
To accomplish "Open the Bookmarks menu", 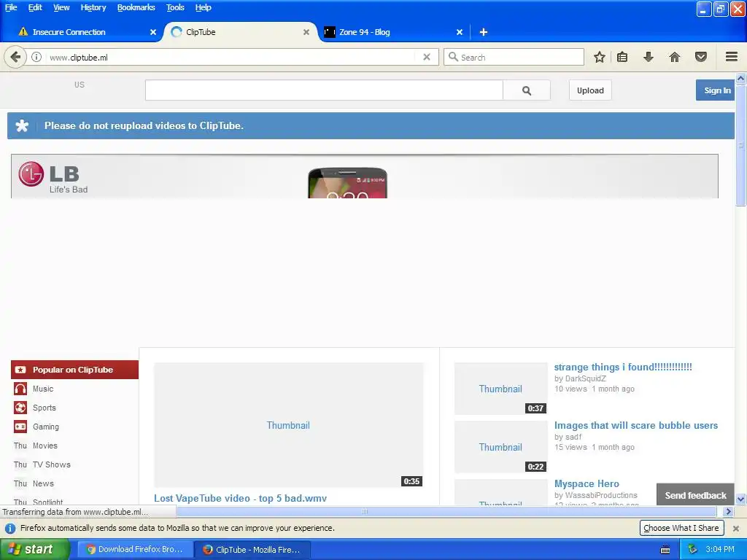I will (x=136, y=7).
